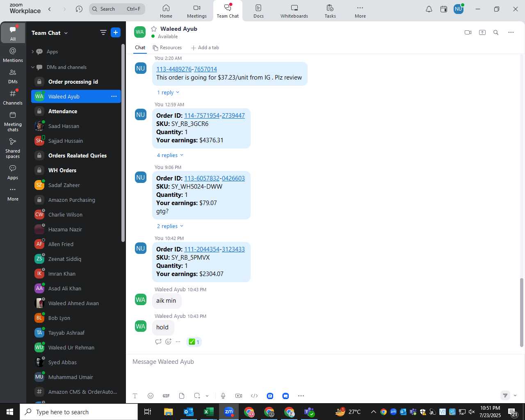Switch to the Docs tab
525x420 pixels.
point(258,11)
